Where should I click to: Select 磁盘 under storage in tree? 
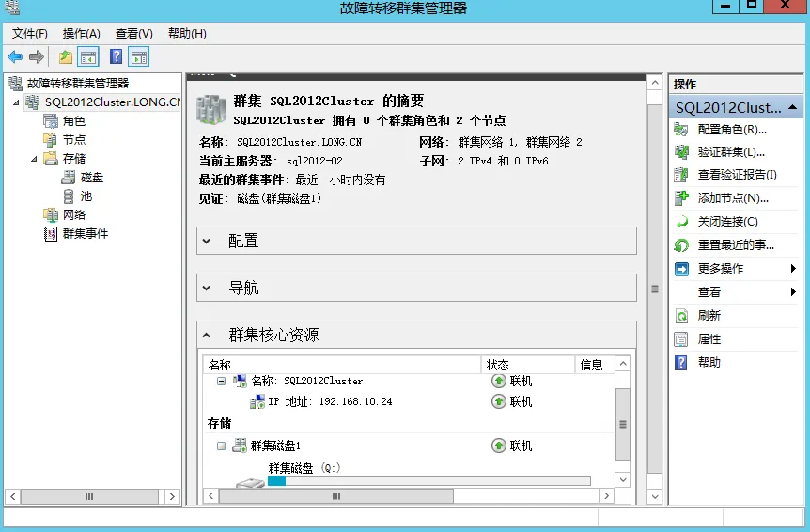pyautogui.click(x=92, y=178)
